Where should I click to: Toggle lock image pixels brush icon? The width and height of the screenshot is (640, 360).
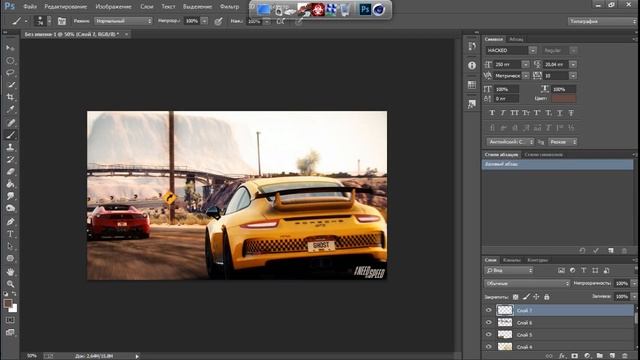pos(526,297)
